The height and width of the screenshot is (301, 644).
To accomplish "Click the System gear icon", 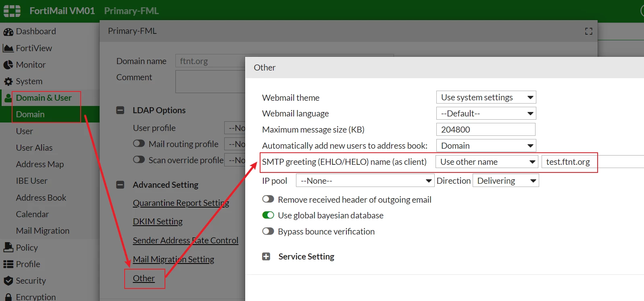I will point(8,81).
